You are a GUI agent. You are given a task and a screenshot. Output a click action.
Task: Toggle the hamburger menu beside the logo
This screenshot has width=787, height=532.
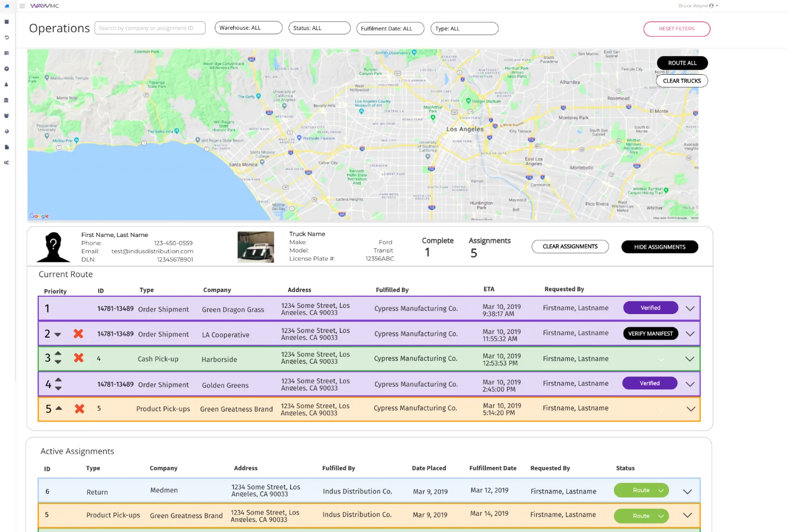click(22, 6)
